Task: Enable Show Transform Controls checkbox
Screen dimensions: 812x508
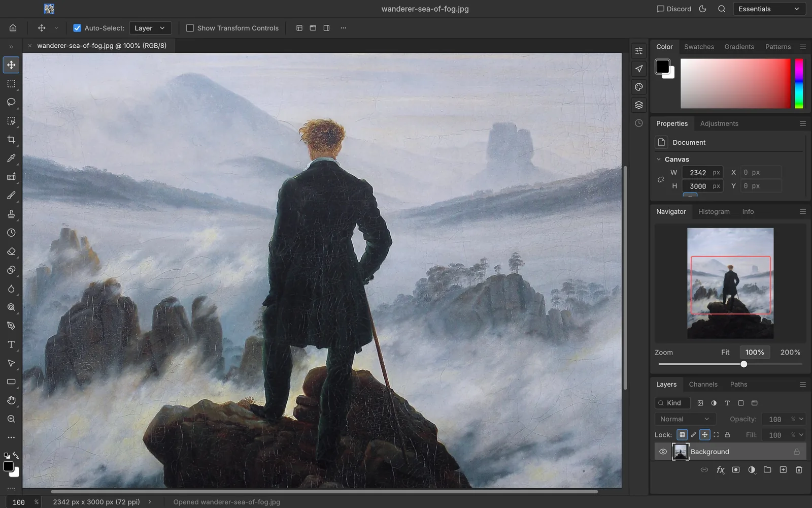Action: [x=190, y=28]
